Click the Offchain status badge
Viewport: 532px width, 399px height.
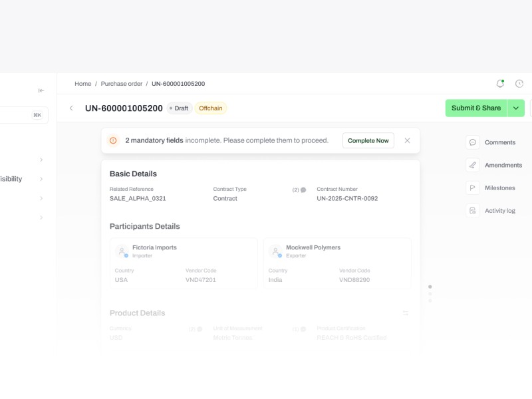click(211, 108)
